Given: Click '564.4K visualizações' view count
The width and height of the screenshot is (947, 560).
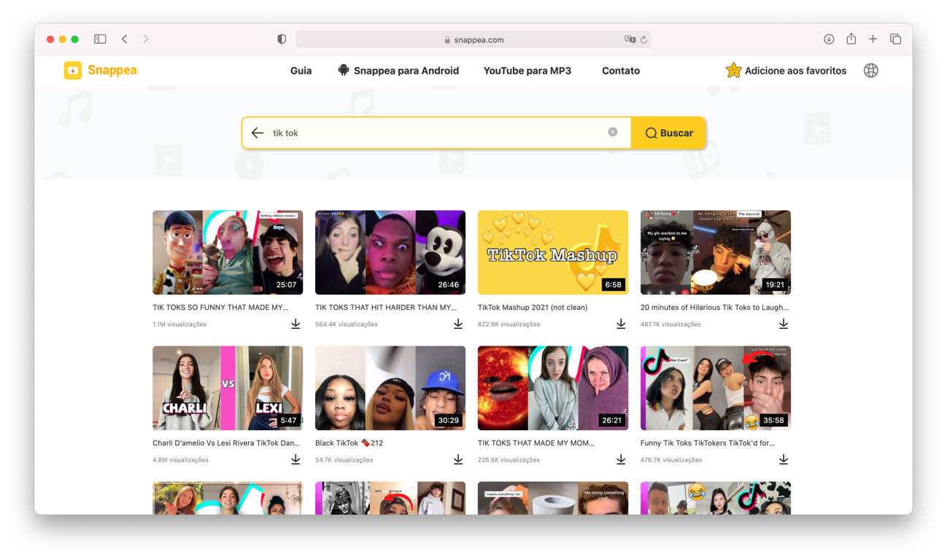Looking at the screenshot, I should click(347, 324).
